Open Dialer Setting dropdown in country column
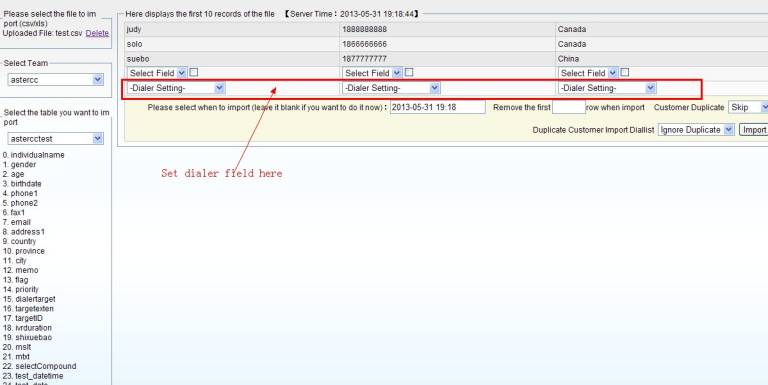 (x=607, y=88)
